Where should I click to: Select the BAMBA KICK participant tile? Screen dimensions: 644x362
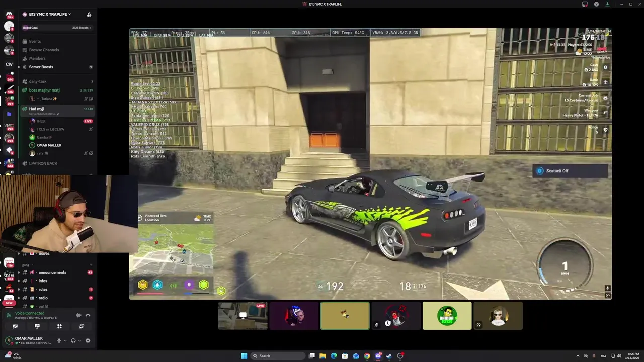click(x=447, y=316)
